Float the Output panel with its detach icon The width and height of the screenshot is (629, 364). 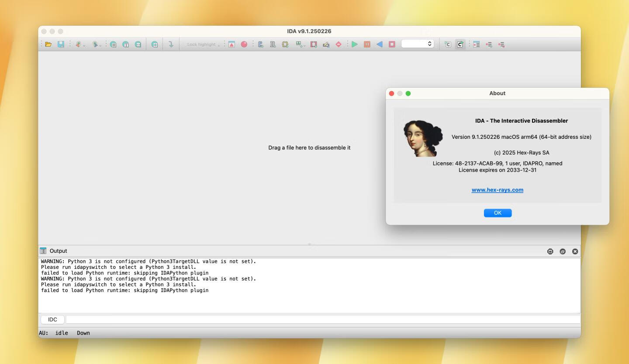tap(563, 251)
